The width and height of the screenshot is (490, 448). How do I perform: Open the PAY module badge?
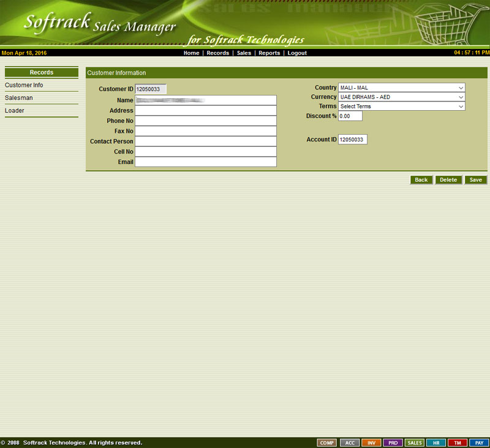point(479,442)
